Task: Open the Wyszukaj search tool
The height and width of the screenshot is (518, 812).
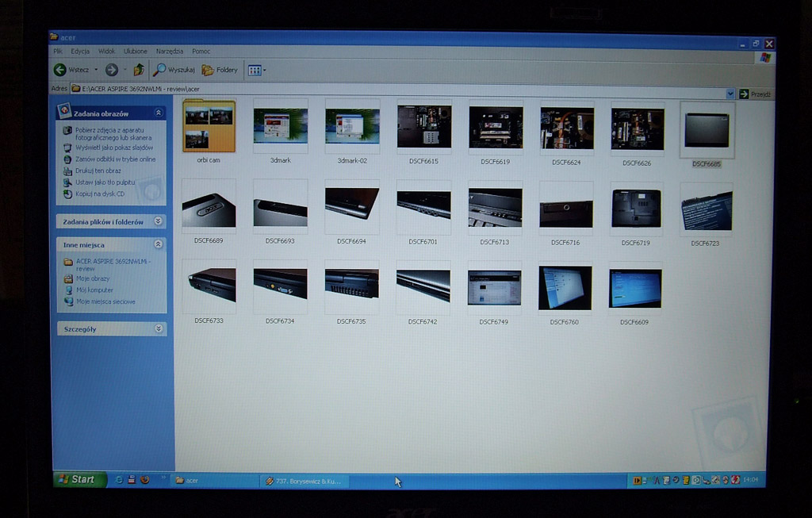Action: 174,70
